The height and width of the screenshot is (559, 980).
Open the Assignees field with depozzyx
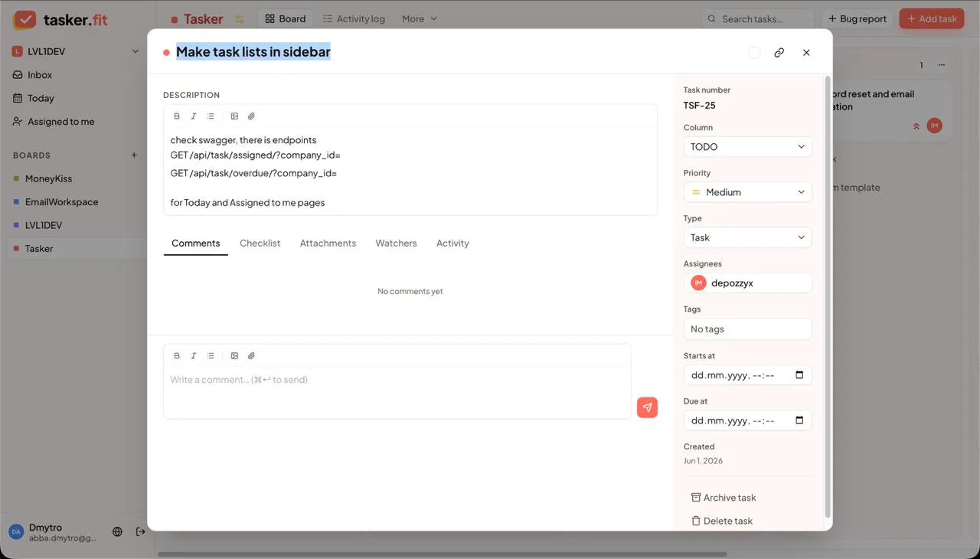tap(747, 283)
